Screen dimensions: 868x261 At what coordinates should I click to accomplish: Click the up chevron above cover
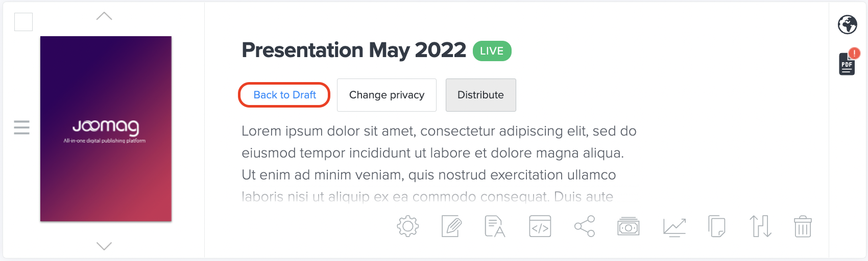[104, 16]
